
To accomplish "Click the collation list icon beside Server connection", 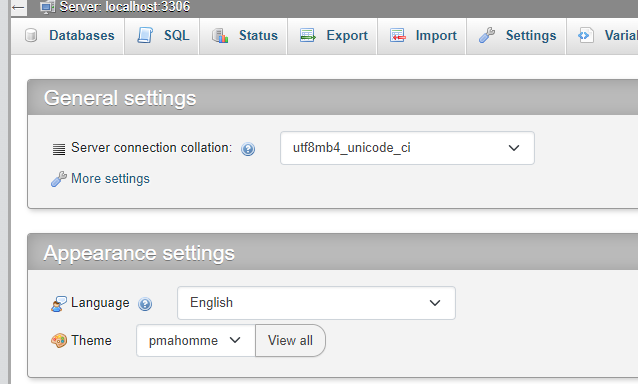I will pos(59,149).
